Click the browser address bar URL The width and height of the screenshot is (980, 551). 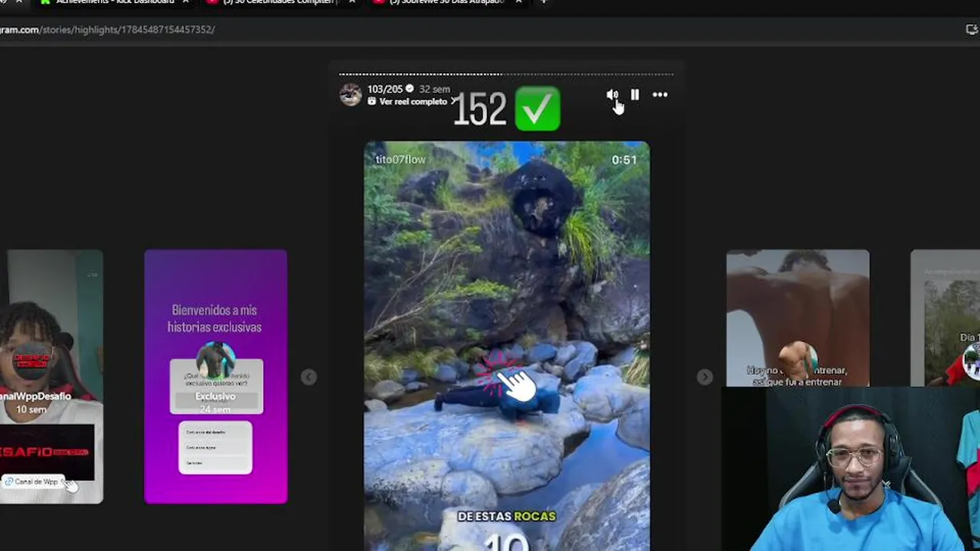107,29
